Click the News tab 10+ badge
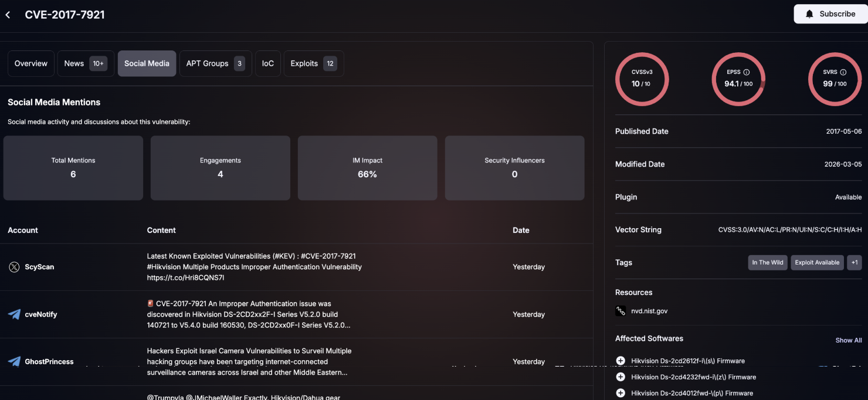This screenshot has width=868, height=400. tap(98, 63)
